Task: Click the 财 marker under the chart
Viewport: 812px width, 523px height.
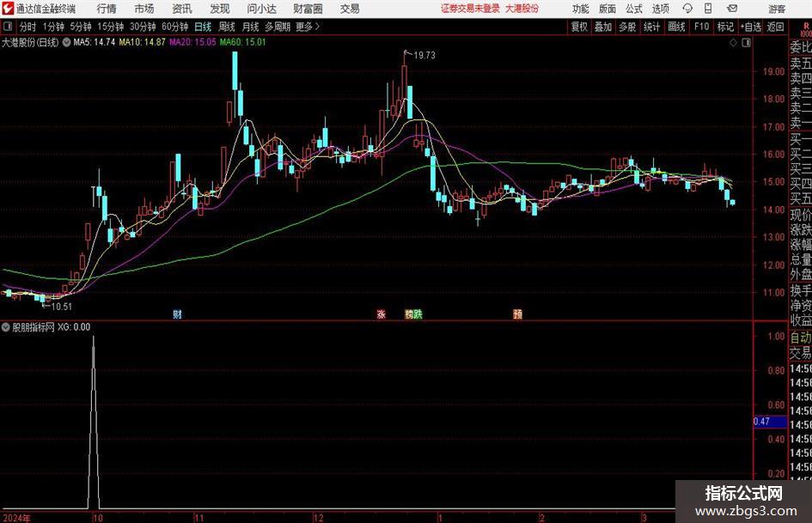Action: [x=178, y=313]
